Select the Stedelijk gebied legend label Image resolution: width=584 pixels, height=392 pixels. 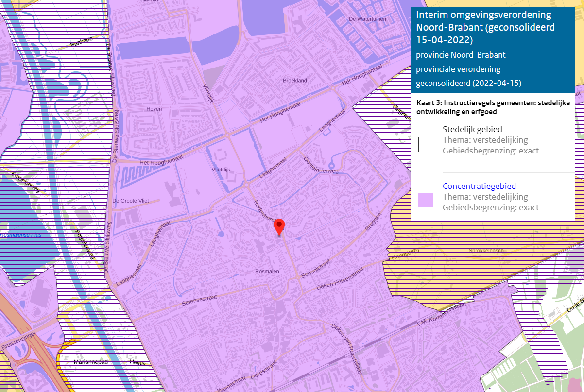472,129
